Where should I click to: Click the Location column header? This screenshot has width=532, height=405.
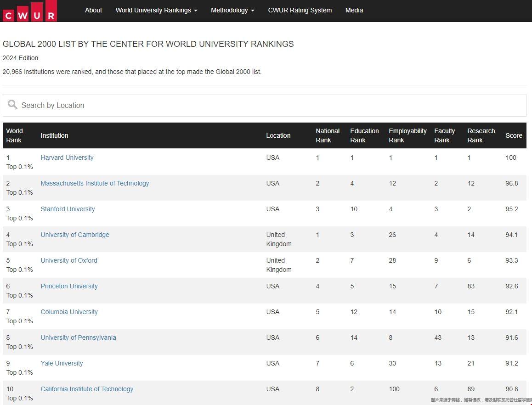tap(278, 135)
